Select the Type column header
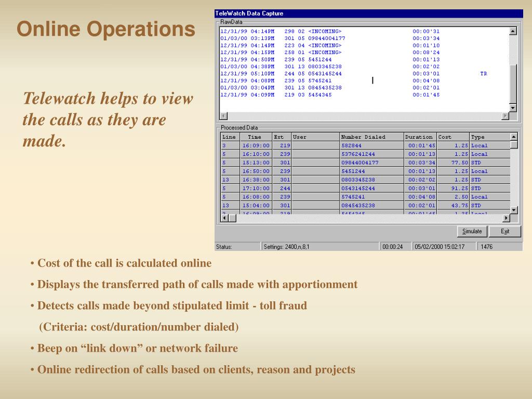 coord(490,137)
